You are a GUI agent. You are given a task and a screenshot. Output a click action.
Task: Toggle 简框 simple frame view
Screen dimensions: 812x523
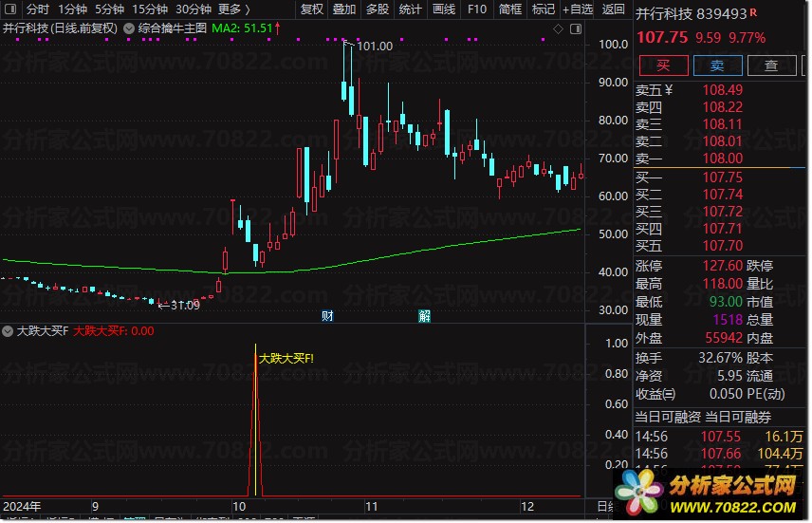point(509,9)
